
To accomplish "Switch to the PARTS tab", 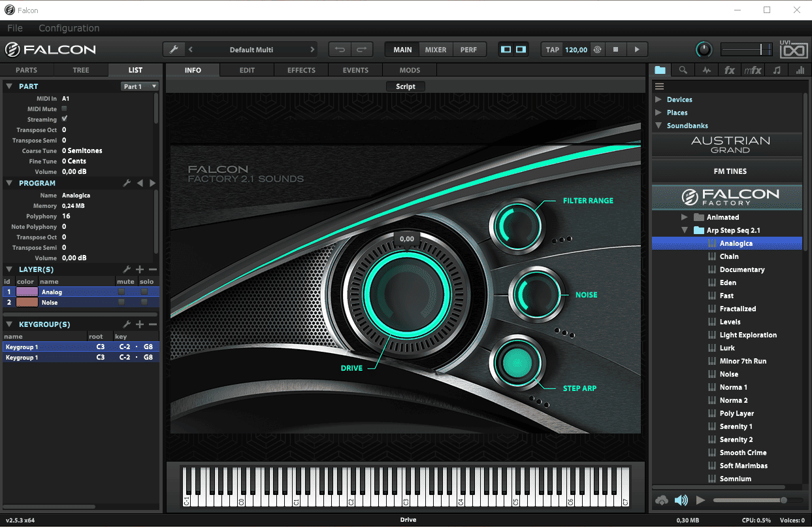I will click(27, 70).
